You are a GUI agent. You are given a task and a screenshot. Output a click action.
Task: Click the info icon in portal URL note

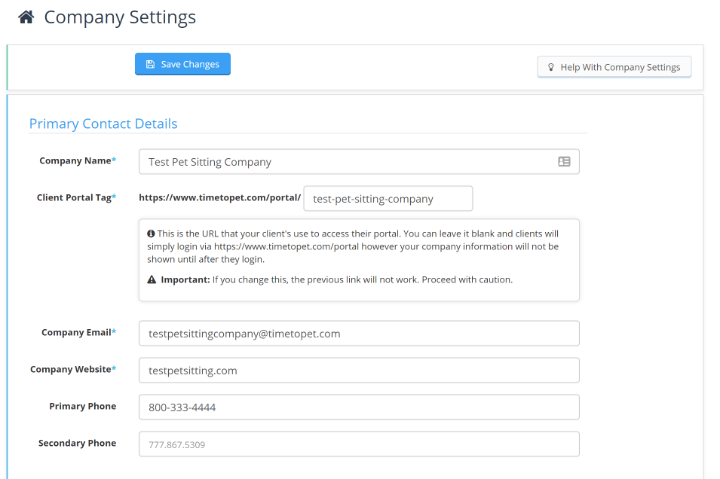pyautogui.click(x=151, y=233)
